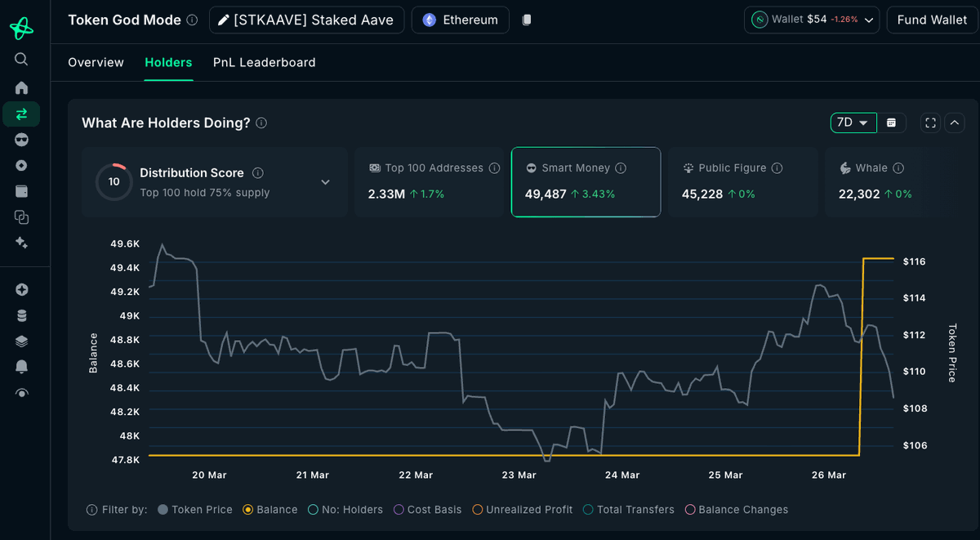Click the Ethereum chain selector button
Viewport: 980px width, 540px height.
(460, 20)
